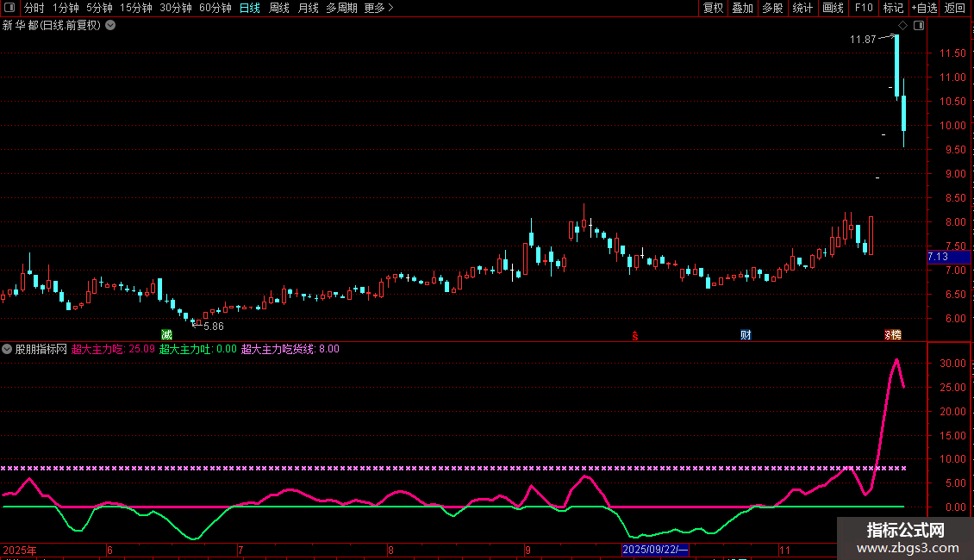Click the green 减 marker icon
Image resolution: width=974 pixels, height=560 pixels.
(x=166, y=334)
